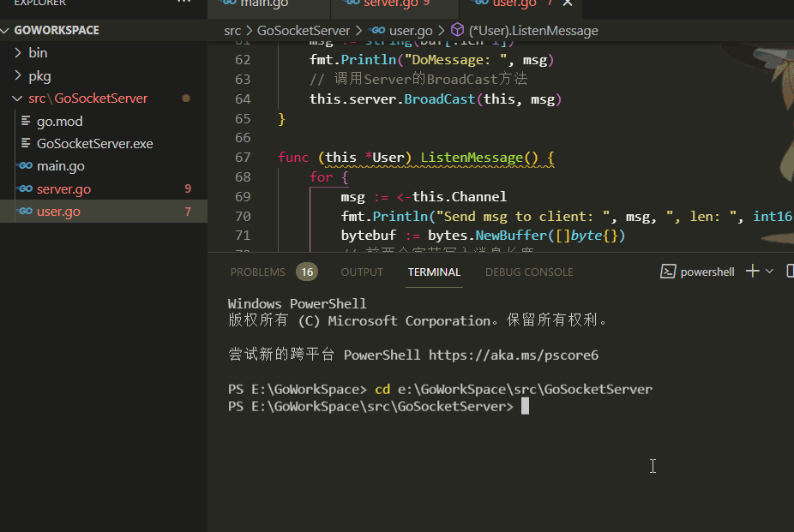This screenshot has height=532, width=794.
Task: Click powershell terminal label
Action: pyautogui.click(x=707, y=272)
